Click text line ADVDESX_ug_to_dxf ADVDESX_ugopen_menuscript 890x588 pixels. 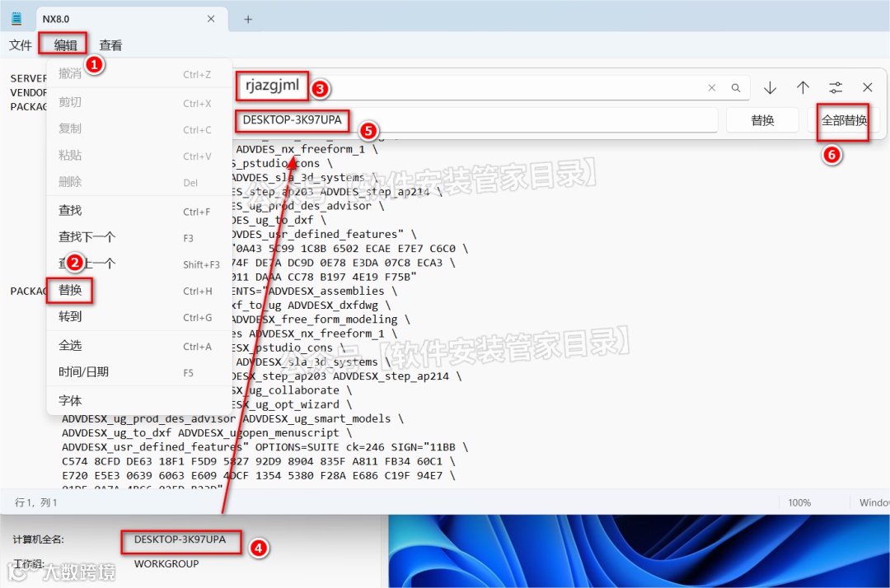(207, 433)
